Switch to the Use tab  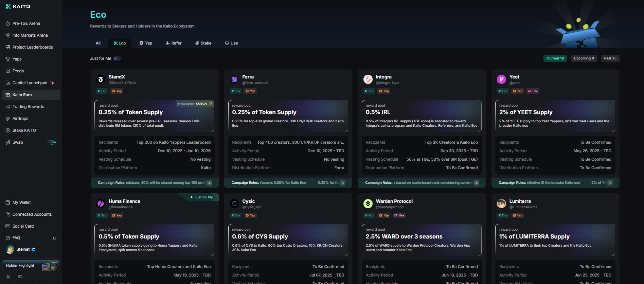tap(231, 43)
